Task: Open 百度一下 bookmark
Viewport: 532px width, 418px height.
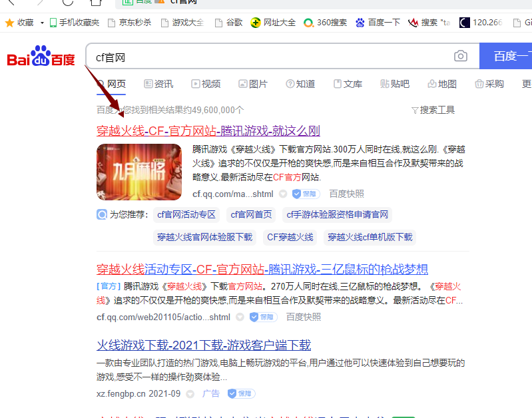Action: (x=378, y=23)
